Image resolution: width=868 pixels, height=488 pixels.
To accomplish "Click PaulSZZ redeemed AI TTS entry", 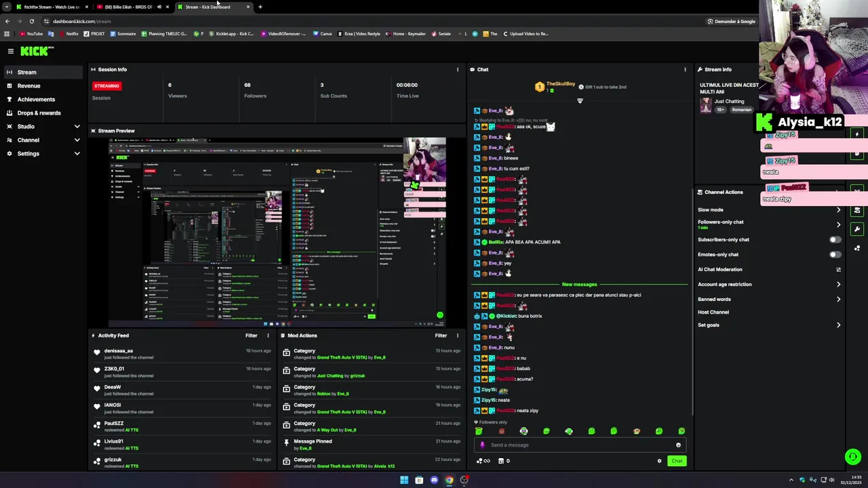I will click(183, 426).
